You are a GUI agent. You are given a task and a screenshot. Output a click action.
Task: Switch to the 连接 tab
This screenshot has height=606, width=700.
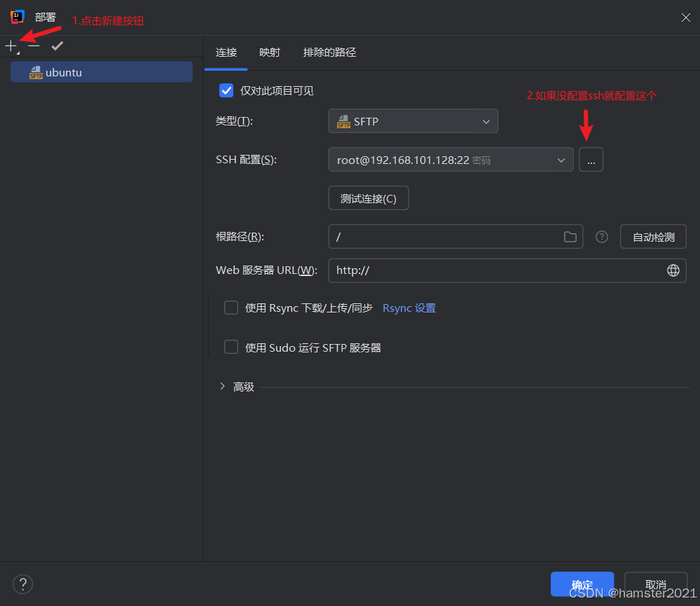click(226, 53)
